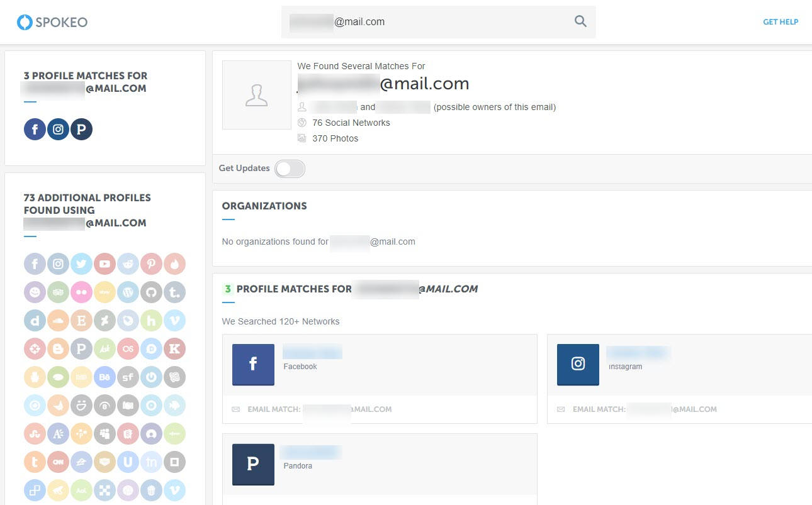
Task: Open dark Pandora icon under 3 Profile Matches
Action: (81, 129)
